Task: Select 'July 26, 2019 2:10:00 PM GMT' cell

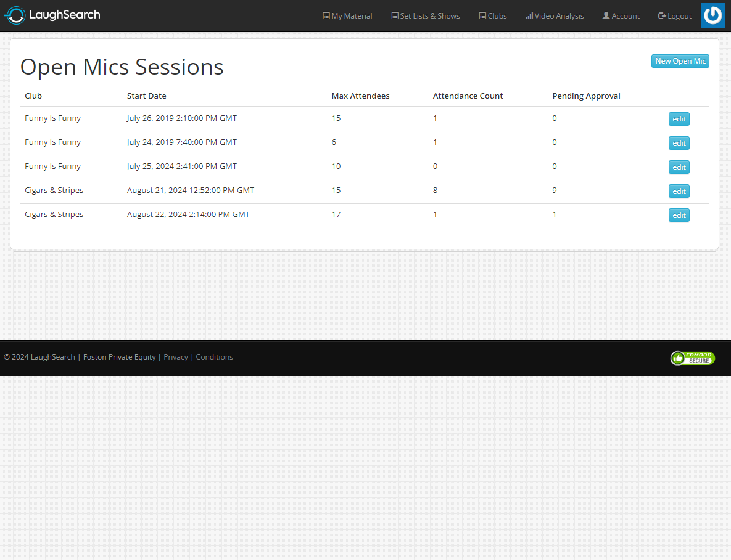Action: (182, 118)
